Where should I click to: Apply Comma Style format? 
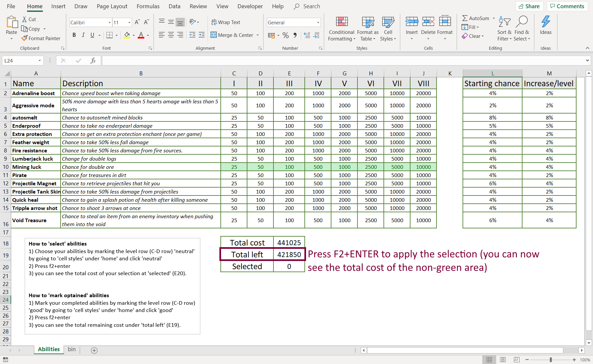(295, 35)
